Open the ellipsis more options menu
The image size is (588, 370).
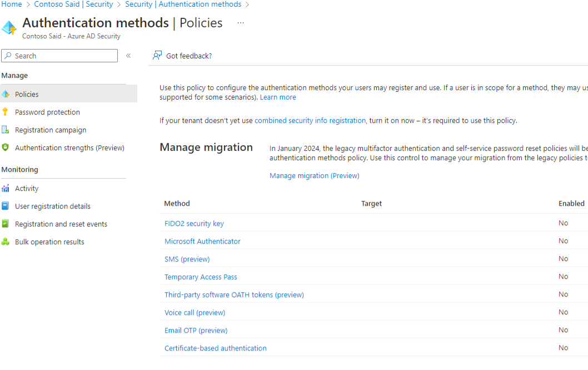coord(240,23)
